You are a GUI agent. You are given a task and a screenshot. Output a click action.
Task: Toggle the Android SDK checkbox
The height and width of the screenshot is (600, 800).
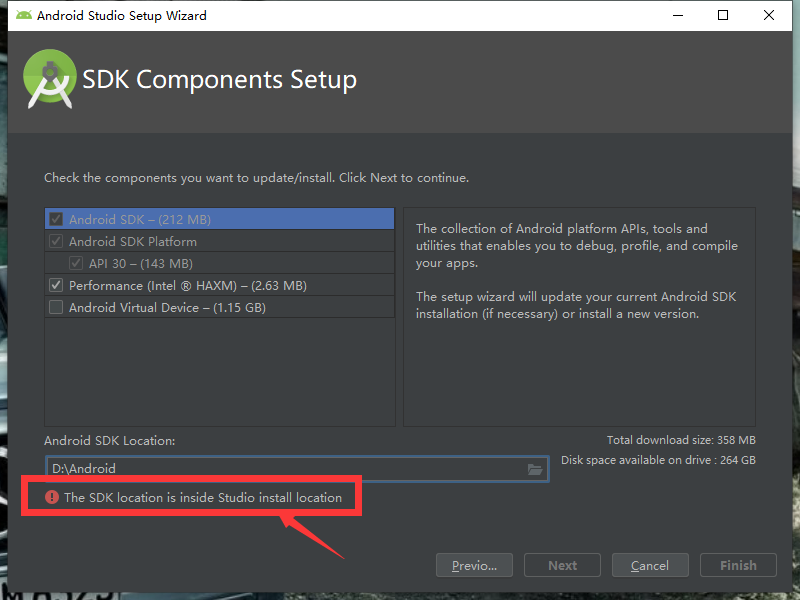click(x=56, y=219)
